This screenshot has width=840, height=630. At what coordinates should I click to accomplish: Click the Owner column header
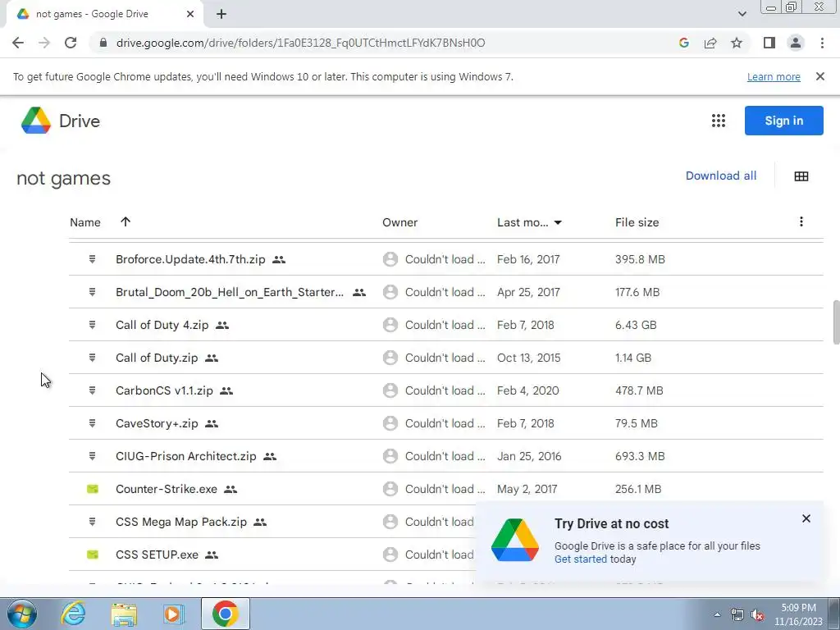tap(399, 222)
